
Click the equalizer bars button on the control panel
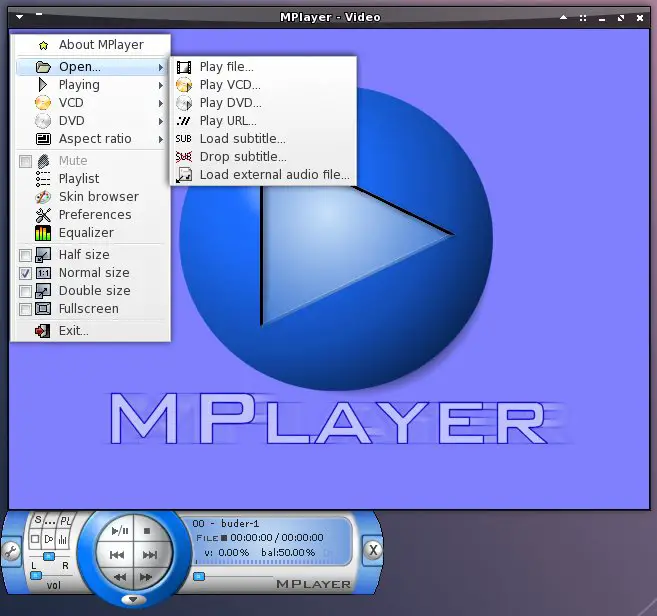click(62, 539)
